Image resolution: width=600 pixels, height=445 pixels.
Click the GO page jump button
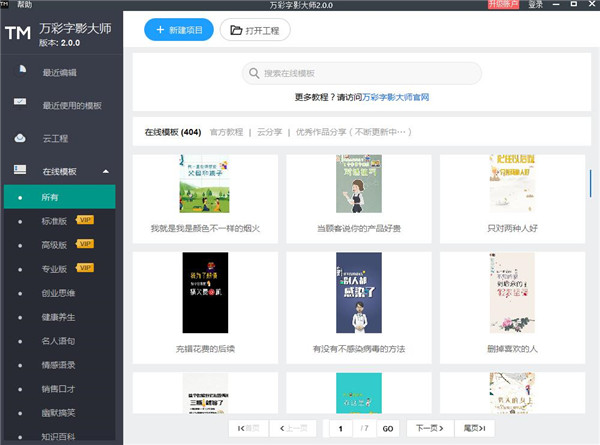coord(388,429)
